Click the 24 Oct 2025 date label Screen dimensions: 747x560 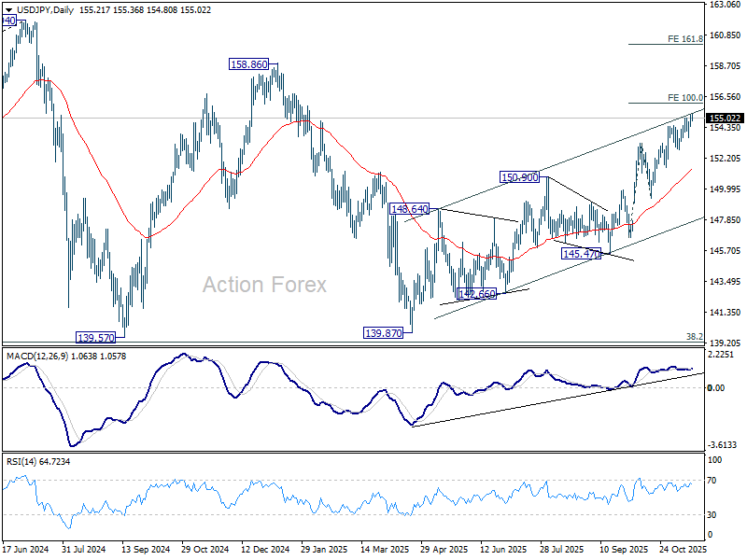(x=683, y=549)
